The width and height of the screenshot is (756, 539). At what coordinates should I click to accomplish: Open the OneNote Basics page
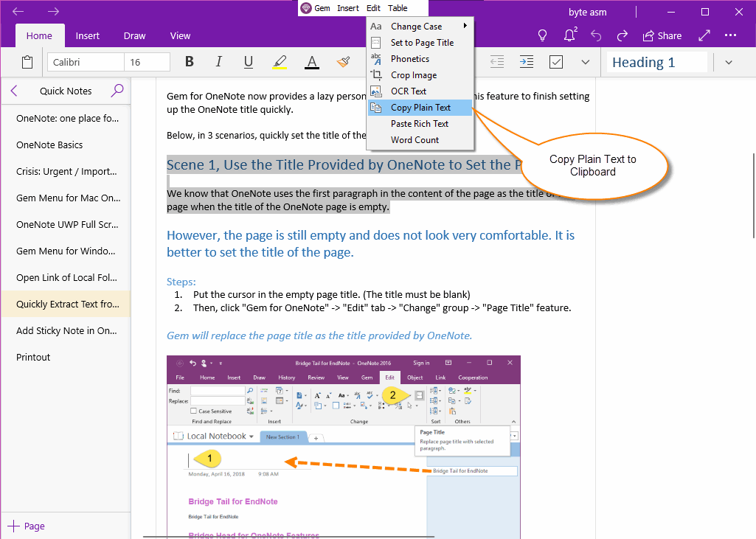point(66,145)
